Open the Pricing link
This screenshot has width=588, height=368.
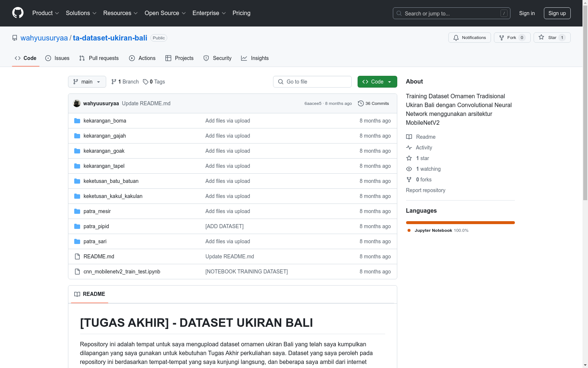(x=241, y=13)
